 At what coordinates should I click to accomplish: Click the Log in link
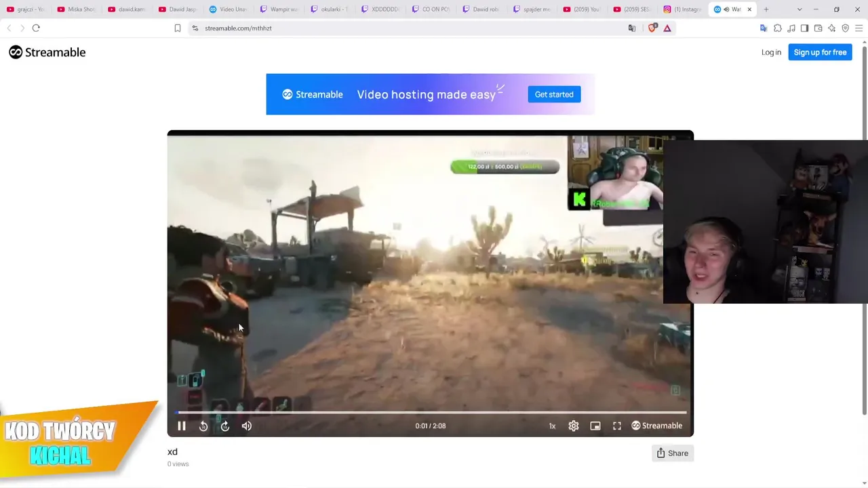[771, 52]
